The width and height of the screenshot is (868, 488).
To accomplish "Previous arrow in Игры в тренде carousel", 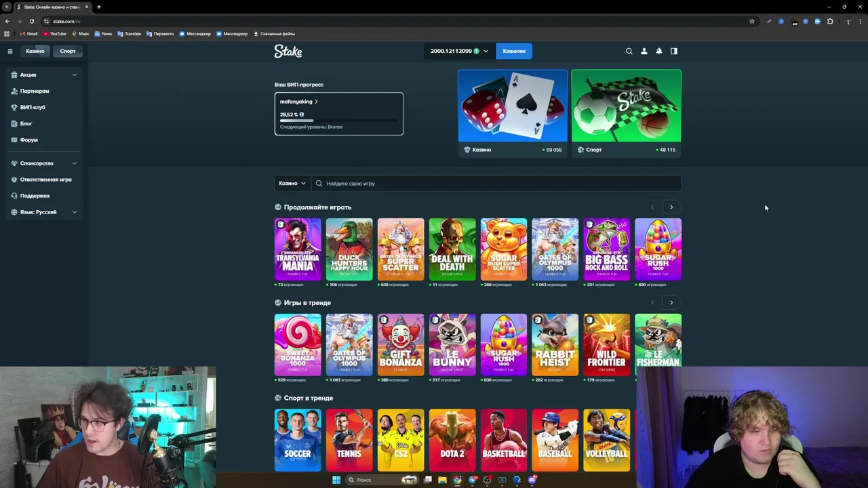I will coord(652,303).
